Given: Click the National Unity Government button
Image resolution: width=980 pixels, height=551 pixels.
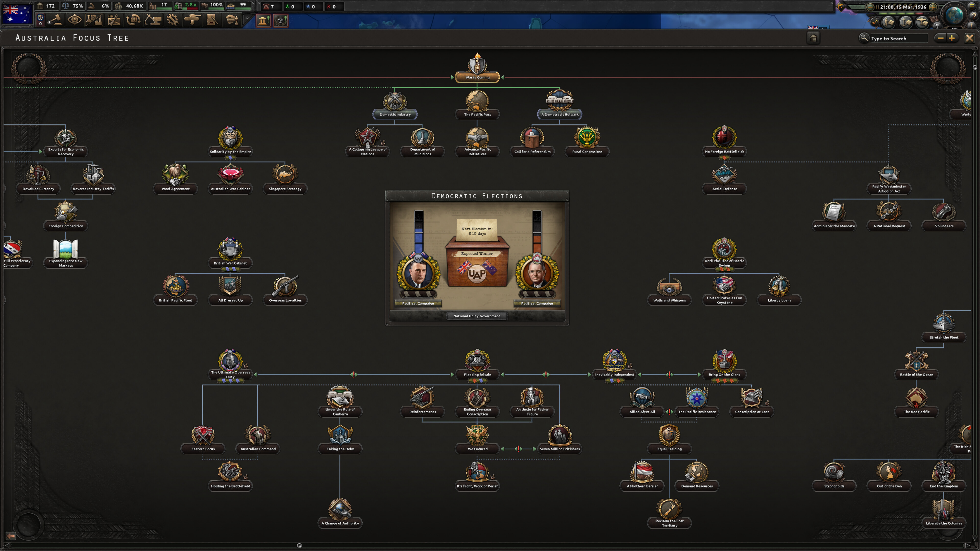Looking at the screenshot, I should [x=476, y=316].
